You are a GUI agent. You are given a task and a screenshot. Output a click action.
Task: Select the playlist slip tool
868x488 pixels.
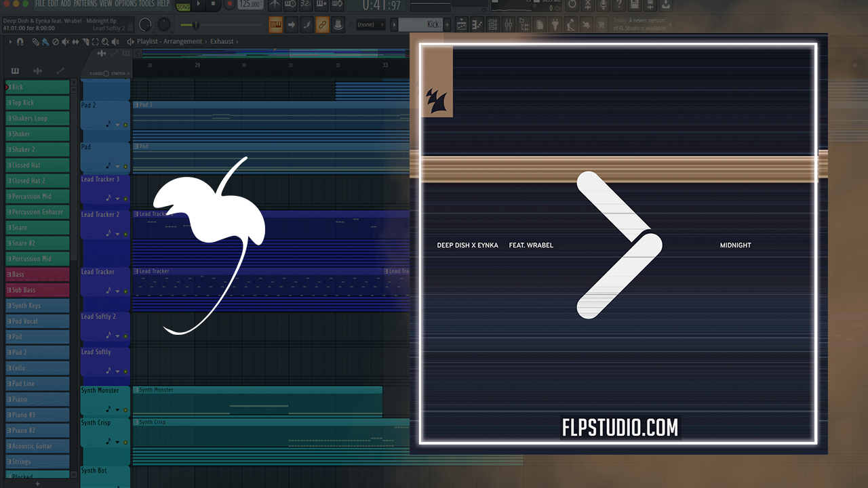(75, 41)
